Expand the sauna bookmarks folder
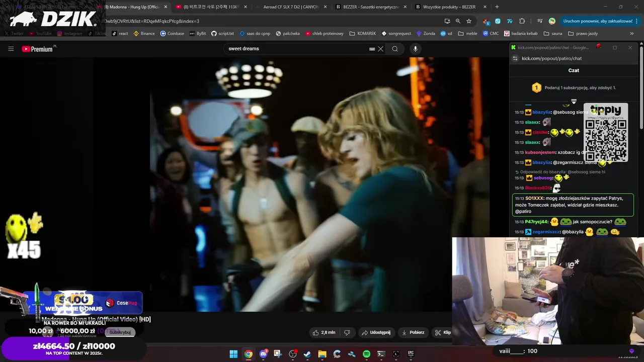The height and width of the screenshot is (362, 644). (x=553, y=34)
